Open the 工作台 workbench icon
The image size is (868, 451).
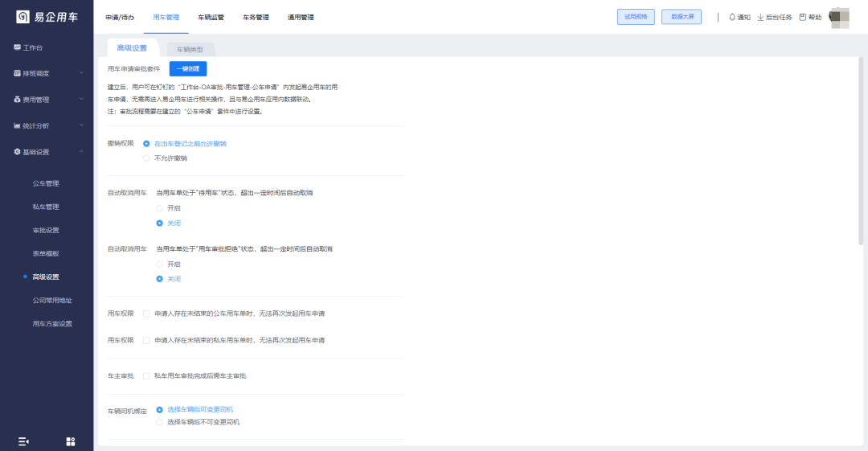17,47
